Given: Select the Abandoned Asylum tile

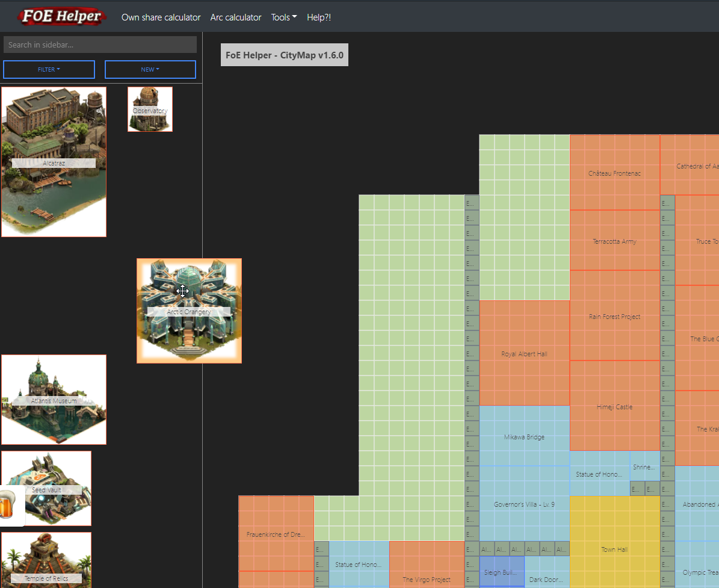Looking at the screenshot, I should 697,504.
